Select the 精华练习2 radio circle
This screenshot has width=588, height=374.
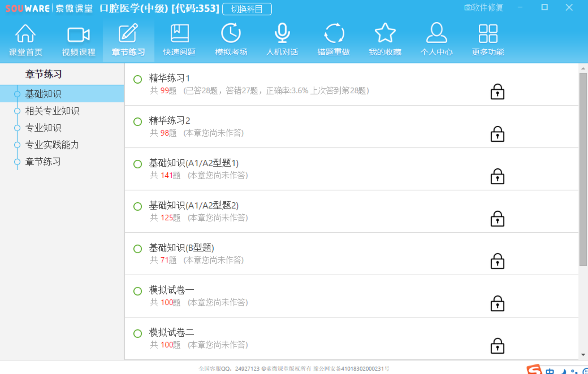(x=138, y=122)
